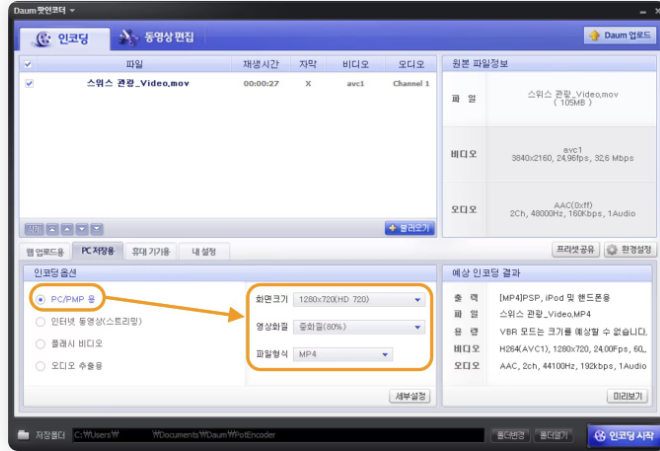
Task: Click the 재생시간 column header
Action: pyautogui.click(x=261, y=64)
